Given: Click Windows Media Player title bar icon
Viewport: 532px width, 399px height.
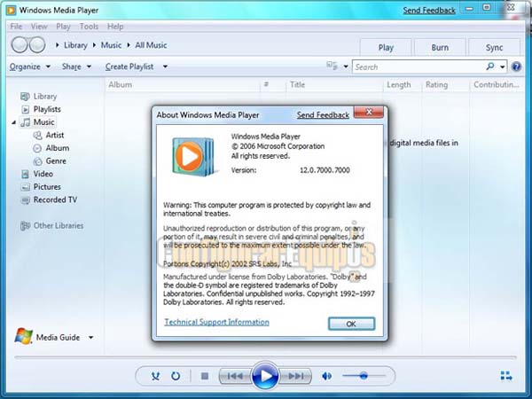Looking at the screenshot, I should (x=11, y=10).
